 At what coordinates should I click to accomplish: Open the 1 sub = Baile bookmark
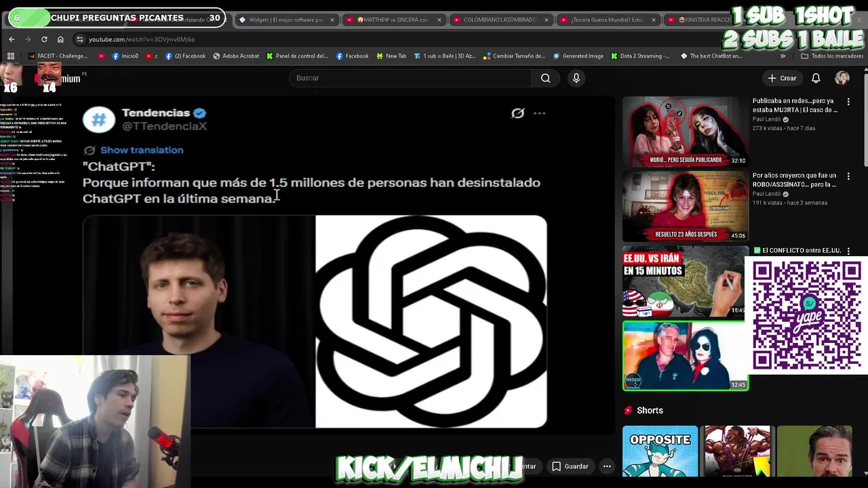(x=445, y=56)
